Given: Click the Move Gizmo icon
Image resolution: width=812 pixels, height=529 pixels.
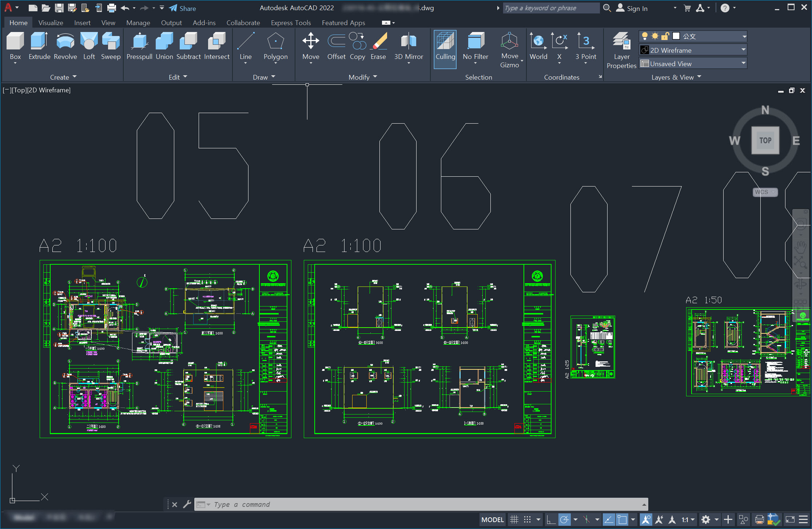Looking at the screenshot, I should coord(509,41).
